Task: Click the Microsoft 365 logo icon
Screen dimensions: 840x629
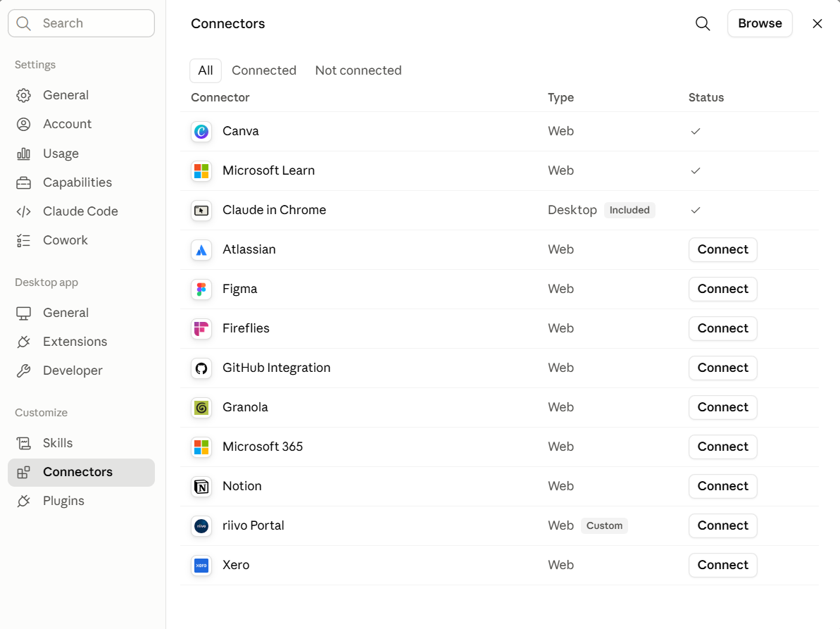Action: pyautogui.click(x=201, y=447)
